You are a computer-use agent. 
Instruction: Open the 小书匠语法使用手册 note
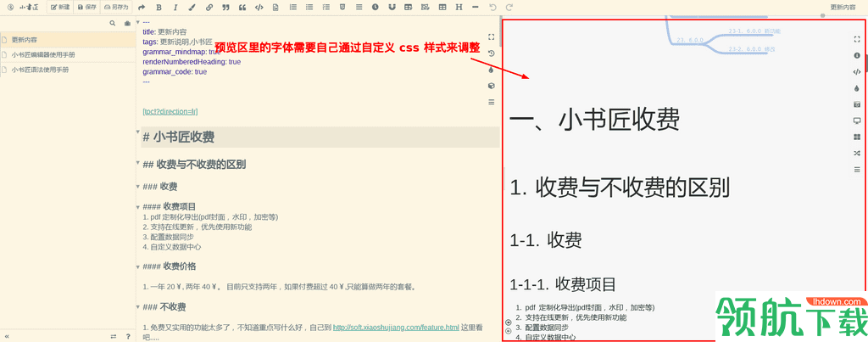68,70
